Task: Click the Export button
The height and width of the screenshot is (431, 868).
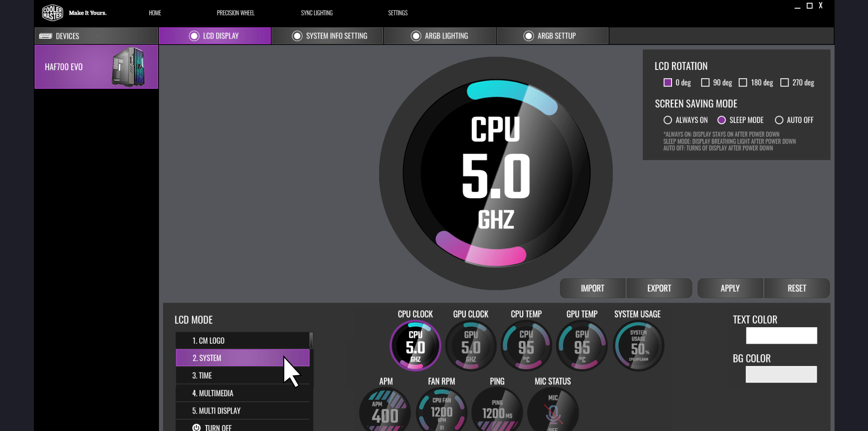Action: [x=659, y=288]
